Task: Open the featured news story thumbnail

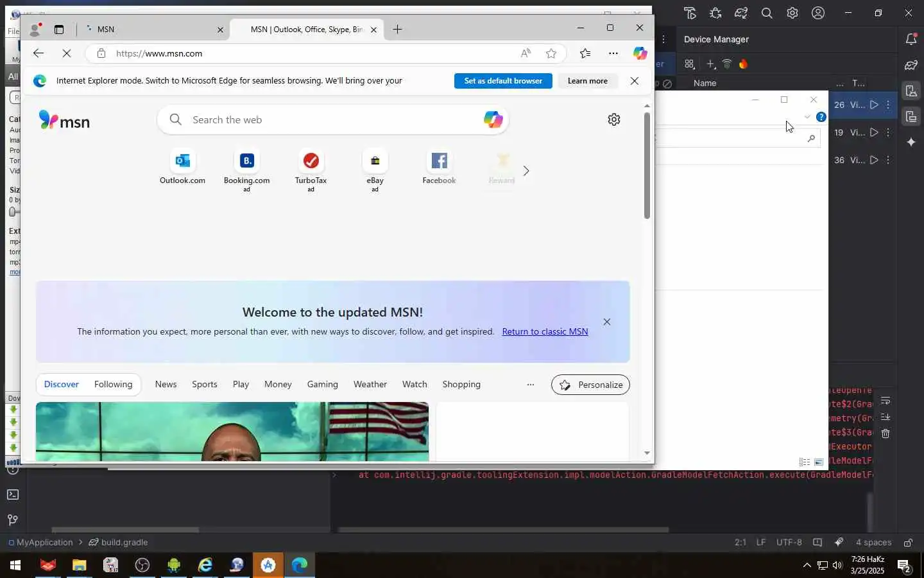Action: [x=232, y=431]
